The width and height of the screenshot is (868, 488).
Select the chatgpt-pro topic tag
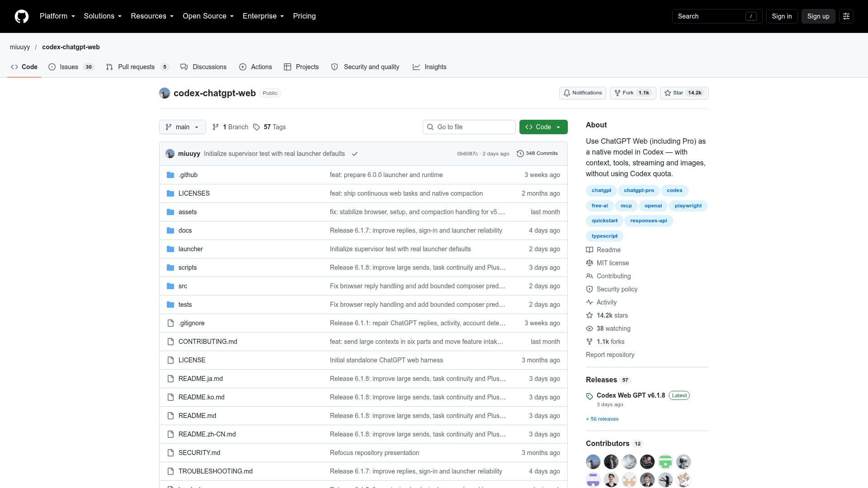639,191
